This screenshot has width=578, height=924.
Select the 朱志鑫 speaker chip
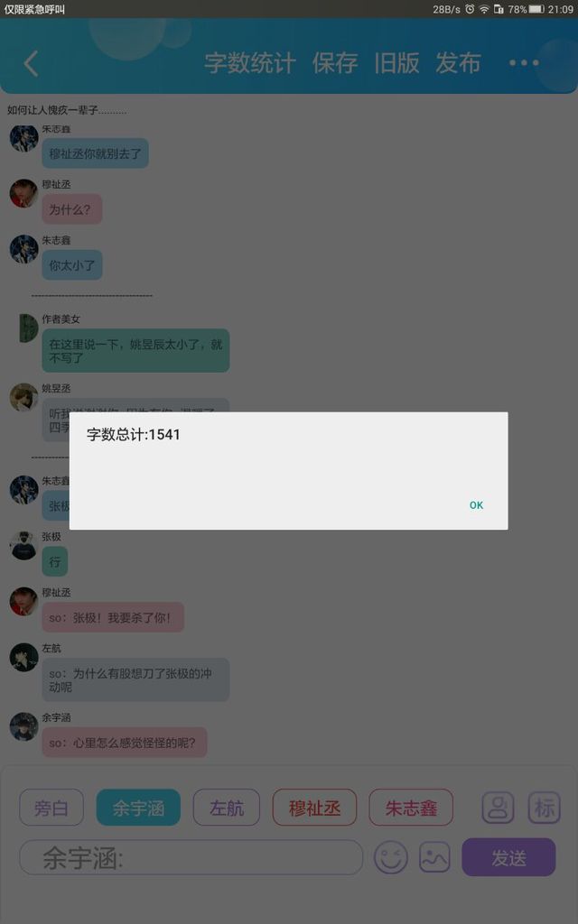pos(411,808)
